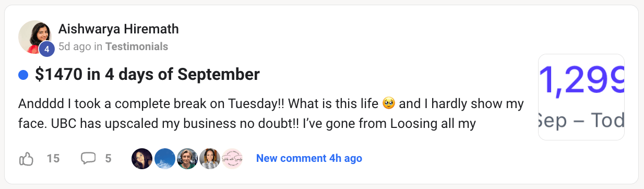Click the teary-eyed emoji in post text
644x189 pixels.
tap(388, 103)
